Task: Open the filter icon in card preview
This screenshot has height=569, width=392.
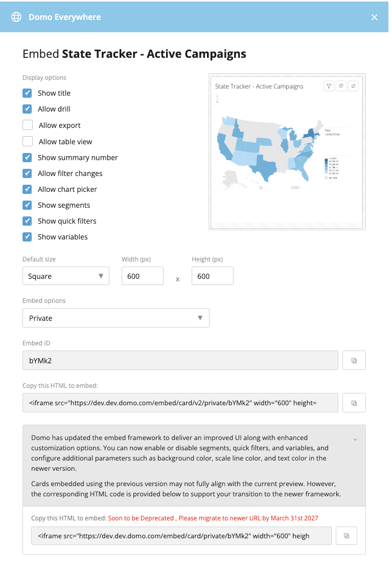Action: coord(329,86)
